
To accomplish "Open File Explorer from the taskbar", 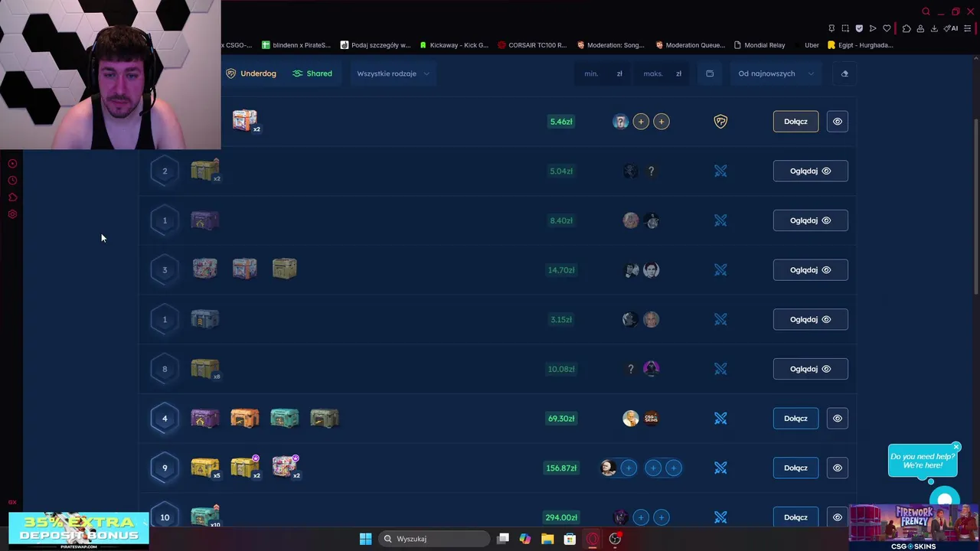I will pyautogui.click(x=547, y=539).
